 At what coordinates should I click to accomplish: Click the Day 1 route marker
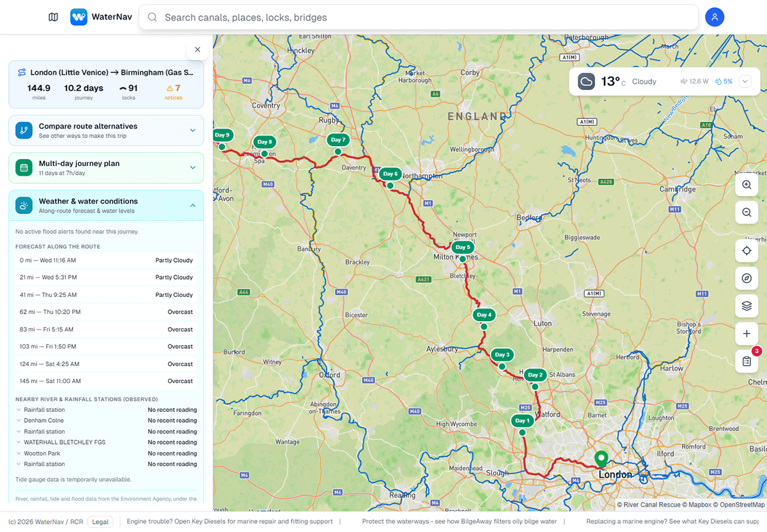pyautogui.click(x=522, y=421)
